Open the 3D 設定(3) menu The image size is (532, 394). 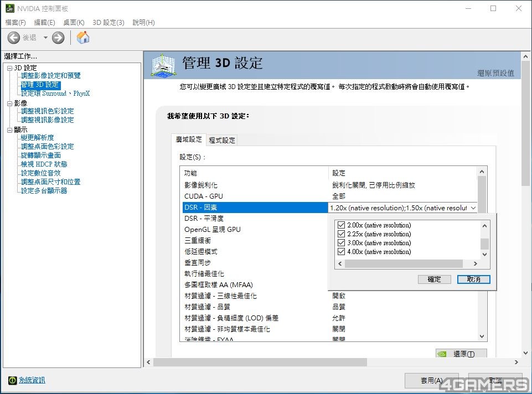109,22
